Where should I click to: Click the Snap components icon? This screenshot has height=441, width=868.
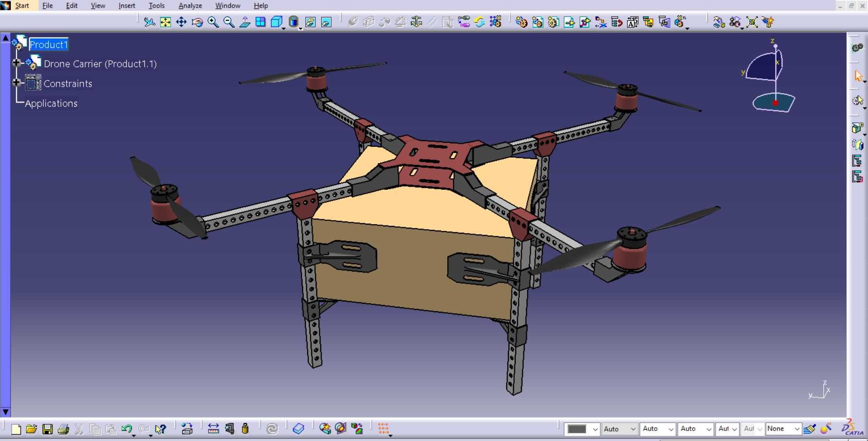coord(735,22)
